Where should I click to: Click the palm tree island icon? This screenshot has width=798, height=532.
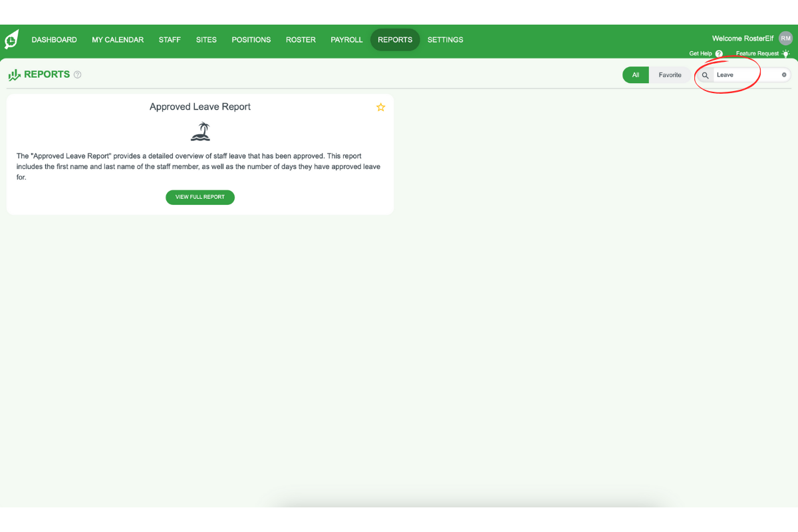tap(200, 131)
